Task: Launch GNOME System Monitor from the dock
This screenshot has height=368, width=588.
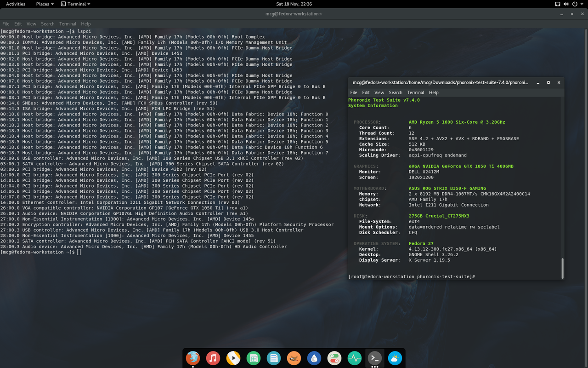Action: [x=354, y=358]
